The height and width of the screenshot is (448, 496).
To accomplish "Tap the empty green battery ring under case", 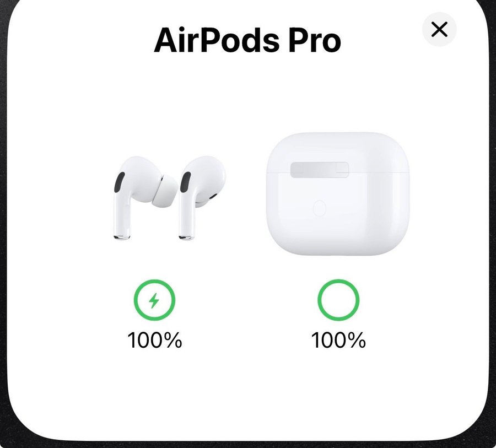I will (x=338, y=300).
